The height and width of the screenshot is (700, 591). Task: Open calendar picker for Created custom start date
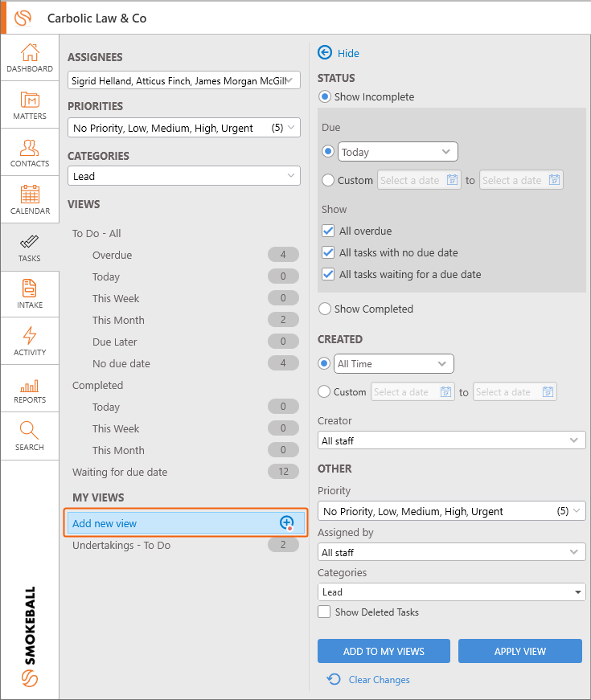(445, 392)
